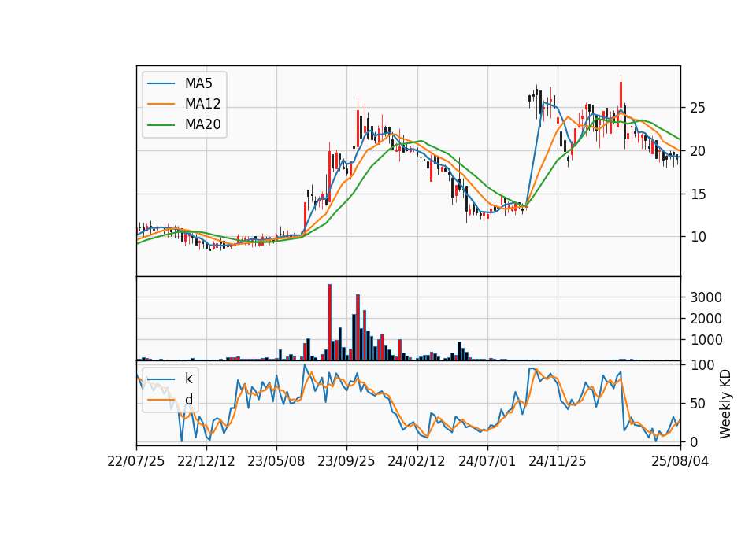
Task: Click the 22/07/25 date axis label
Action: [136, 461]
